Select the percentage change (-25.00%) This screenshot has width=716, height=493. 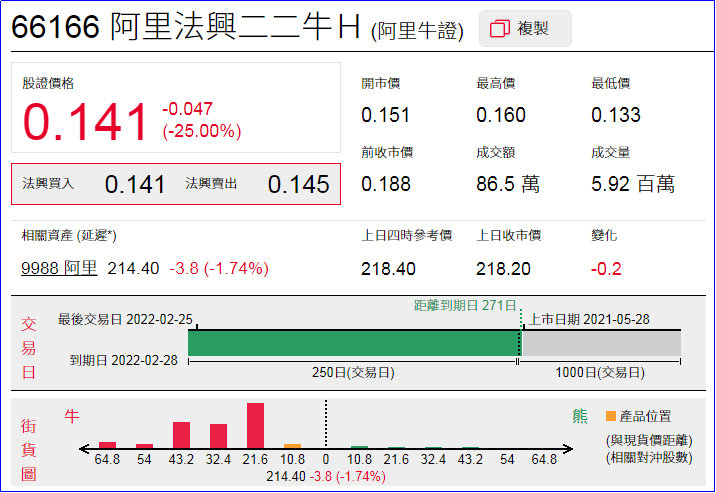202,131
